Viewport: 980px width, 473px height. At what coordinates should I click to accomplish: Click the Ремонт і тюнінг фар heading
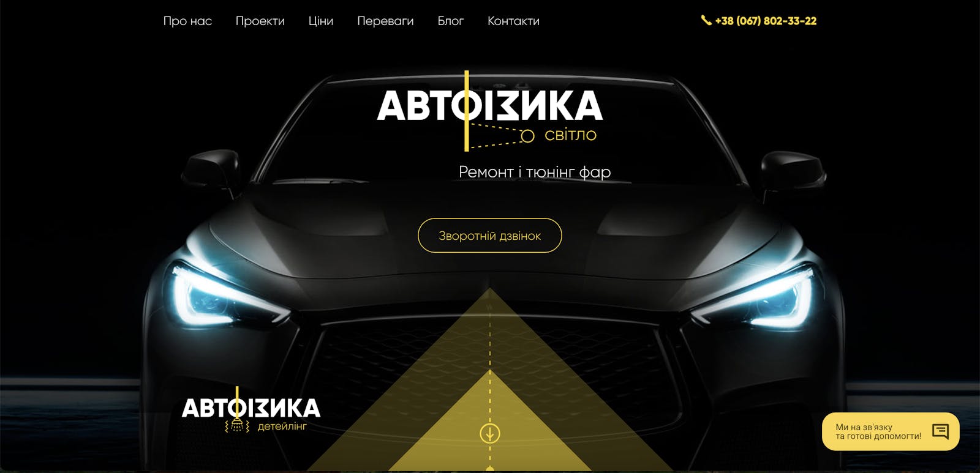point(535,172)
